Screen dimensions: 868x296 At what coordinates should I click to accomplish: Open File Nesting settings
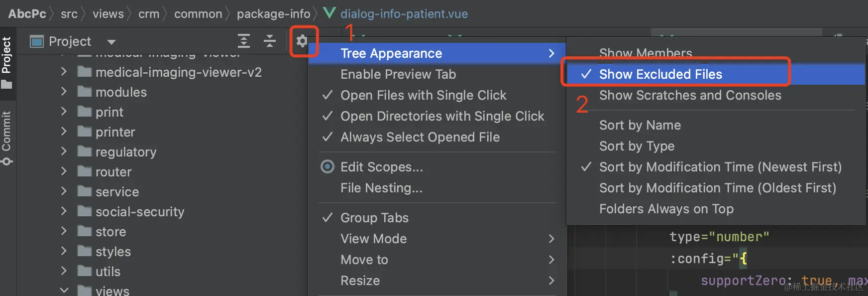381,188
